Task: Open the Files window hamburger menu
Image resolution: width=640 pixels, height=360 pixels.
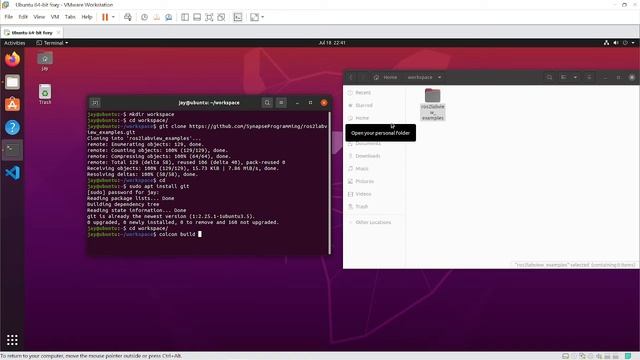Action: [589, 77]
